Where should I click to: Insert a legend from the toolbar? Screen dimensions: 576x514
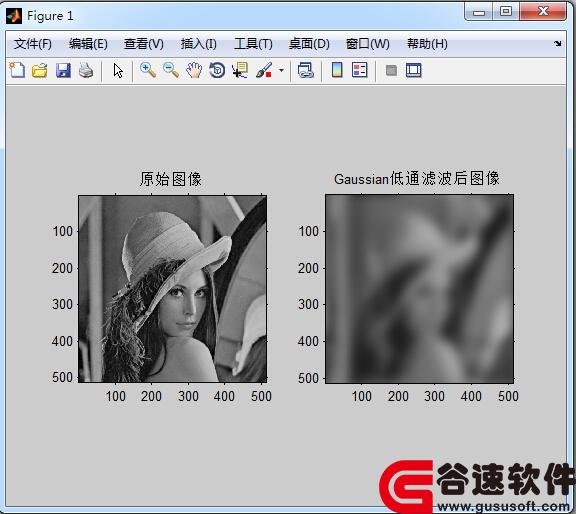[x=359, y=70]
